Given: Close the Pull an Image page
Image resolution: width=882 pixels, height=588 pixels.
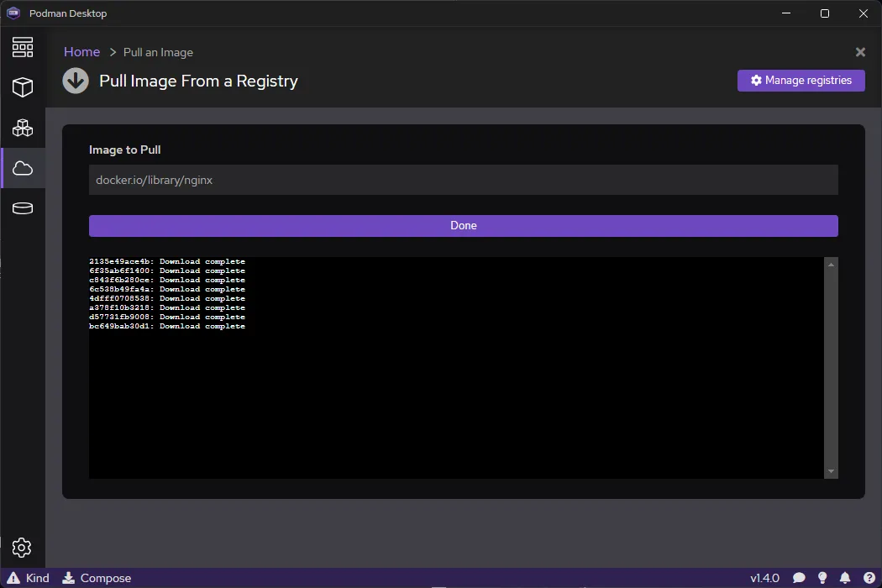Looking at the screenshot, I should 860,52.
